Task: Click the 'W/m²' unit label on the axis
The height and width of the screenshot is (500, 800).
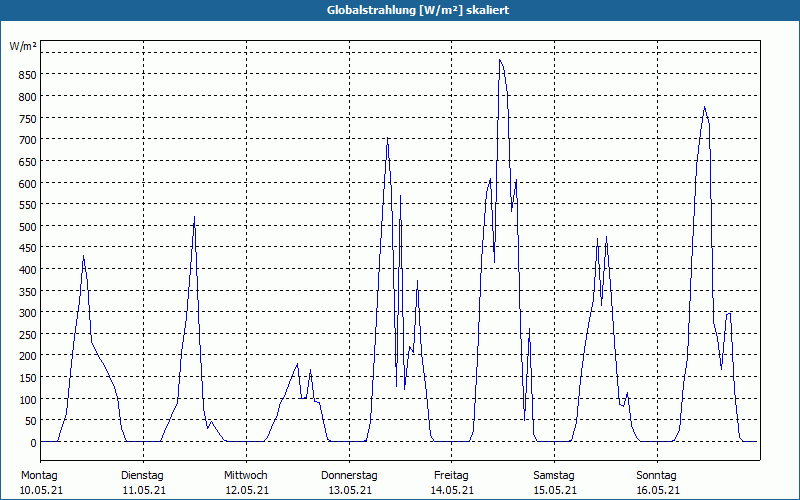Action: [x=23, y=46]
